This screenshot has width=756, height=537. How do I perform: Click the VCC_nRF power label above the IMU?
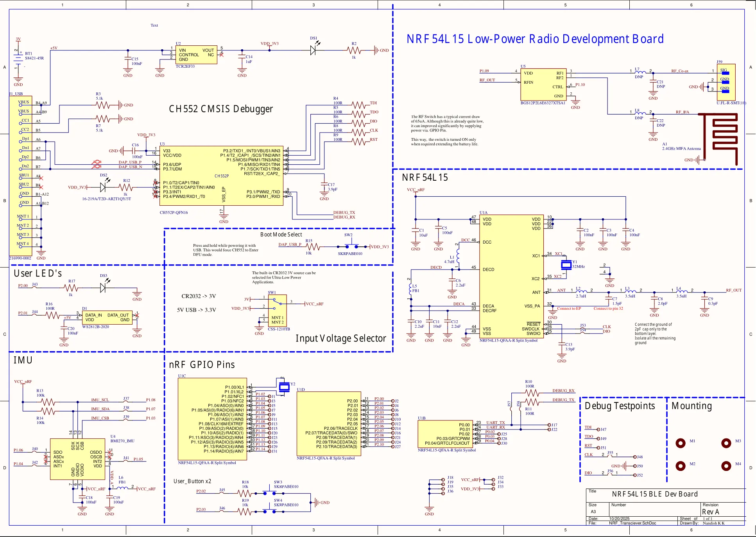click(23, 381)
